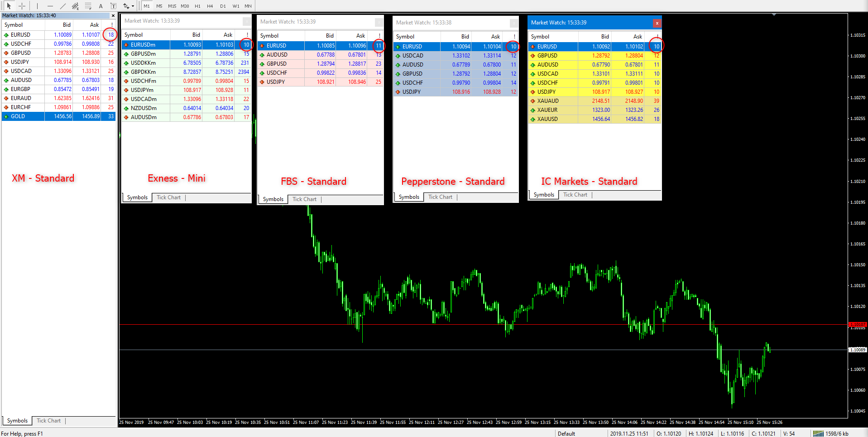
Task: Select USDDKKm row in Exness window
Action: click(x=186, y=63)
